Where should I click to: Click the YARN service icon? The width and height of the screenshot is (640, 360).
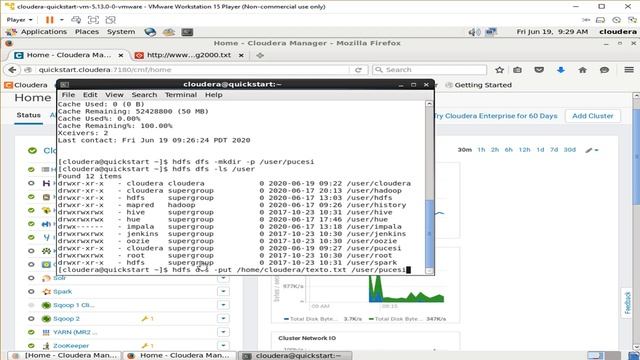[46, 332]
